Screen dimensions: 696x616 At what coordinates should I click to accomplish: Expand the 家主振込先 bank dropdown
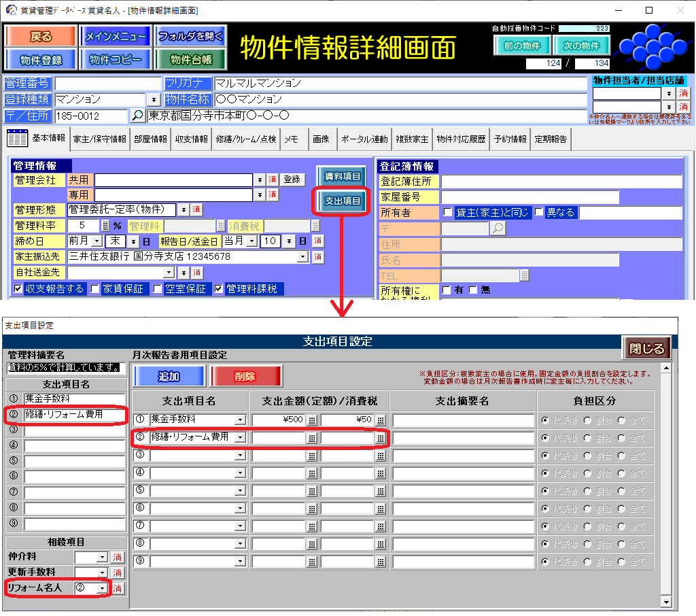[302, 257]
